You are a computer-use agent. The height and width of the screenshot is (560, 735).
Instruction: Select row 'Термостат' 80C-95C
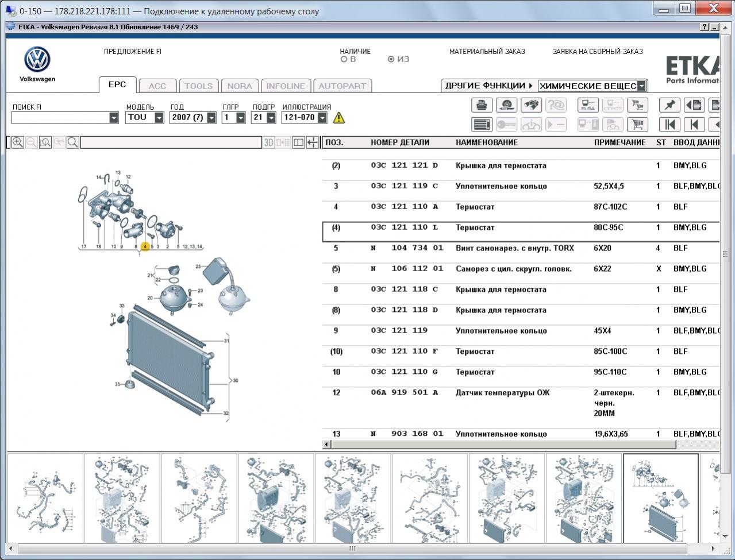(x=521, y=231)
